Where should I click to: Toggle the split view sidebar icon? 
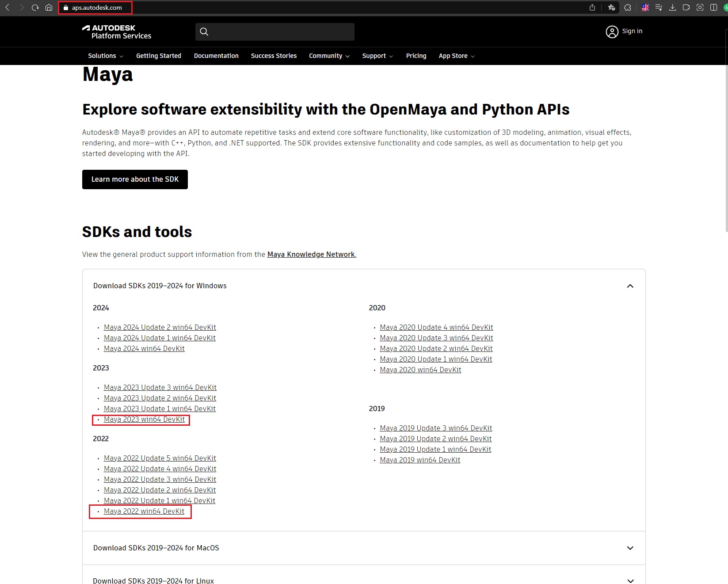coord(713,8)
